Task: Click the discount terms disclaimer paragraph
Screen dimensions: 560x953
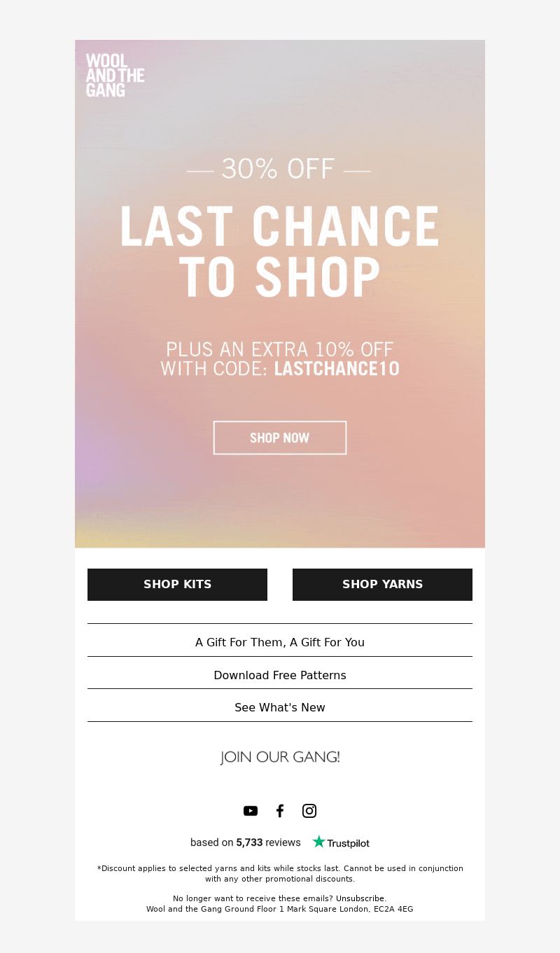Action: coord(280,873)
